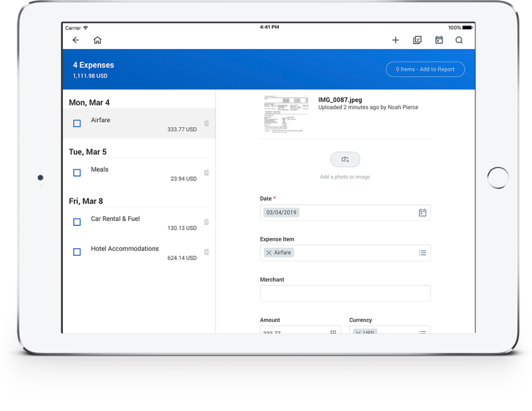Screen dimensions: 532x411
Task: Open search using the magnifier icon
Action: point(459,40)
